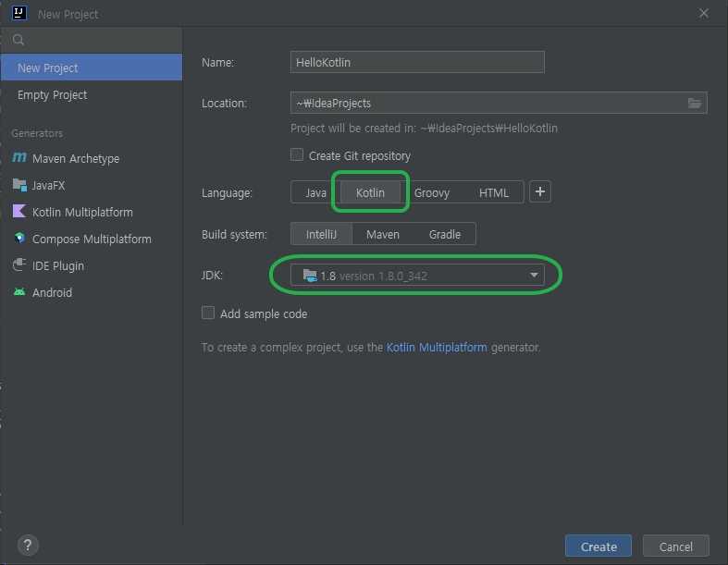The height and width of the screenshot is (565, 728).
Task: Browse for location with folder icon
Action: [695, 103]
